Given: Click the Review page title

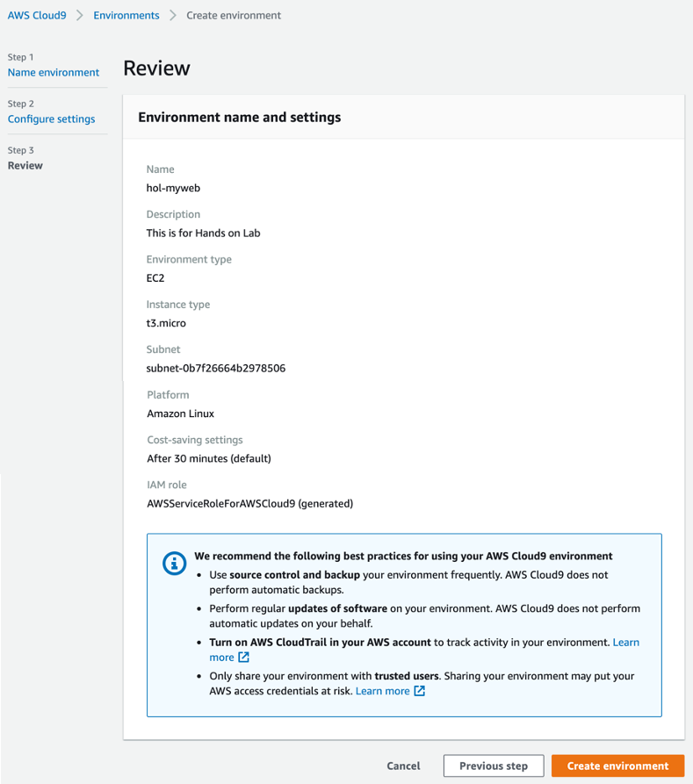Looking at the screenshot, I should point(156,68).
